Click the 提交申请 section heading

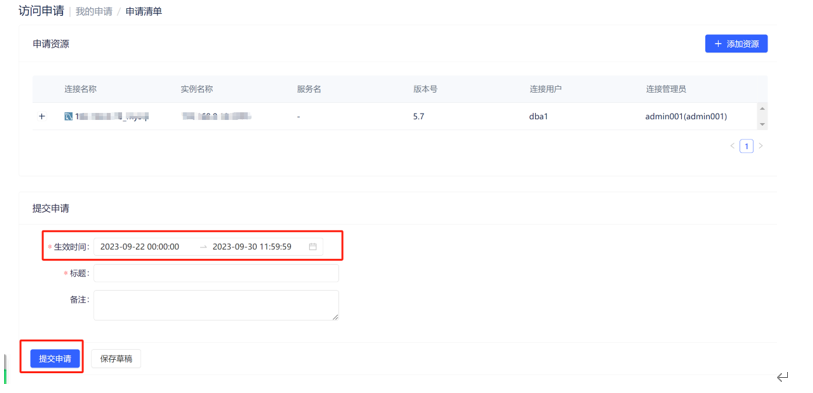click(51, 208)
